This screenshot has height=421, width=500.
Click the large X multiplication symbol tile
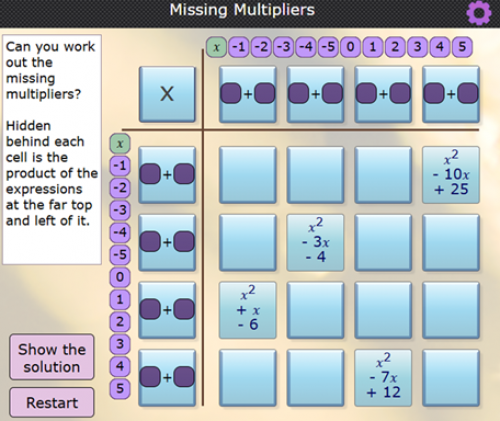[167, 94]
